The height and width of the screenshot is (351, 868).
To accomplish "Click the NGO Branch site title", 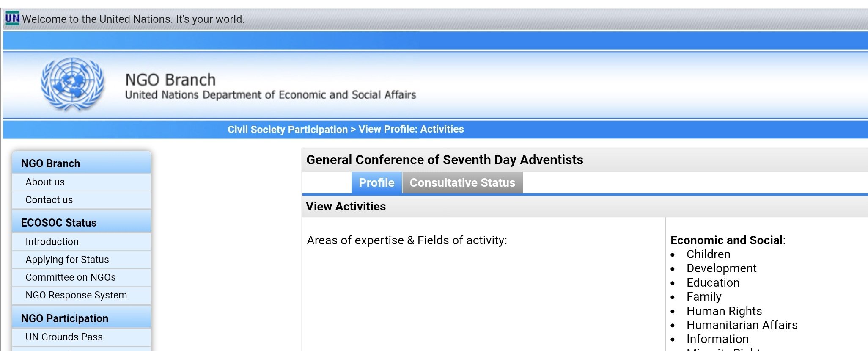I will [170, 80].
